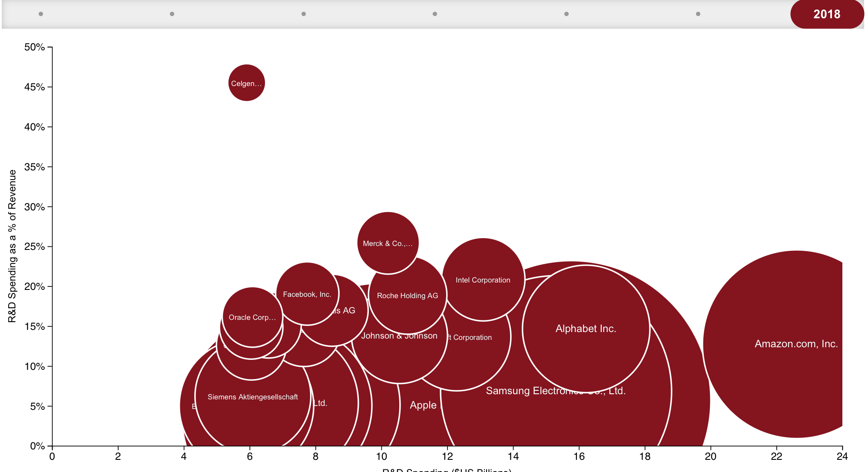This screenshot has width=868, height=472.
Task: Select the highlighted 2018 year button
Action: [827, 14]
